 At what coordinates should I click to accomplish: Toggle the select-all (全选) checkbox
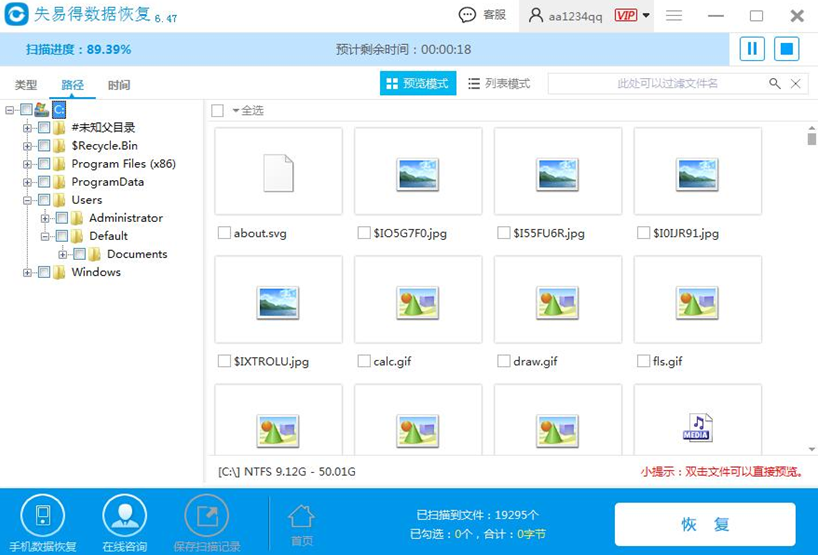tap(218, 111)
